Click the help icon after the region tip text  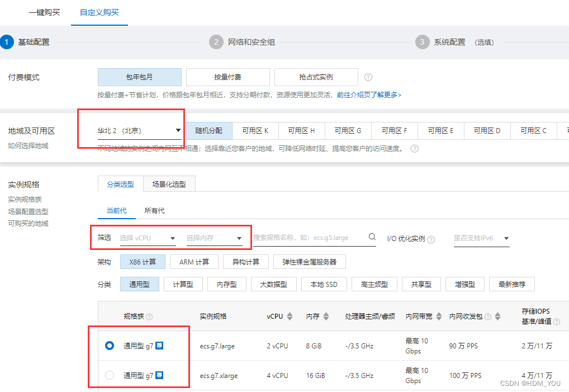click(414, 149)
